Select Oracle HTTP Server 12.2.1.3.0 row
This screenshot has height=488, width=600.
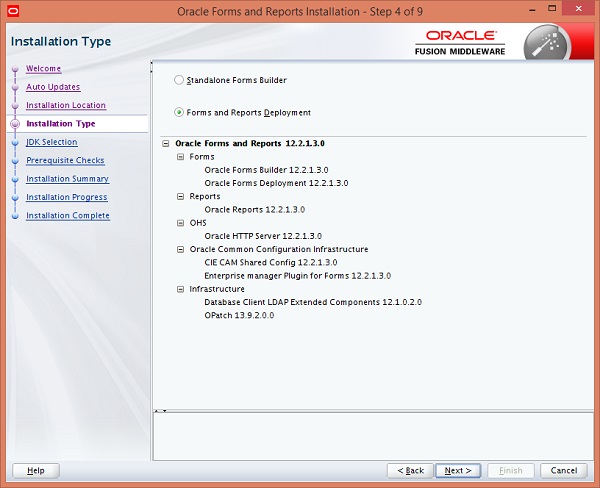point(263,236)
